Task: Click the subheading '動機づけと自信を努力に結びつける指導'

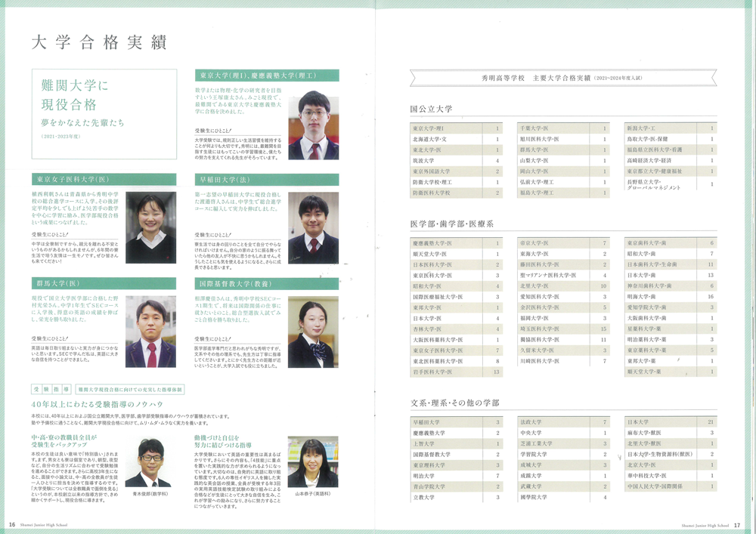Action: 223,441
